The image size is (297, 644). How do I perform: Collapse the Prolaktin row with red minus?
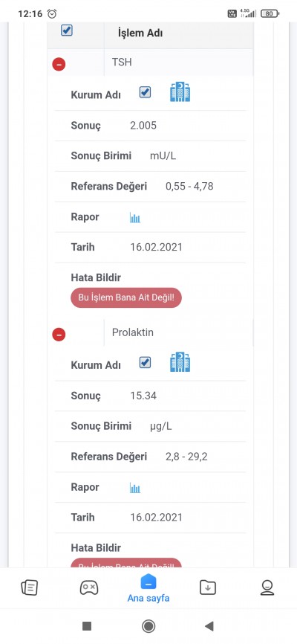[59, 335]
